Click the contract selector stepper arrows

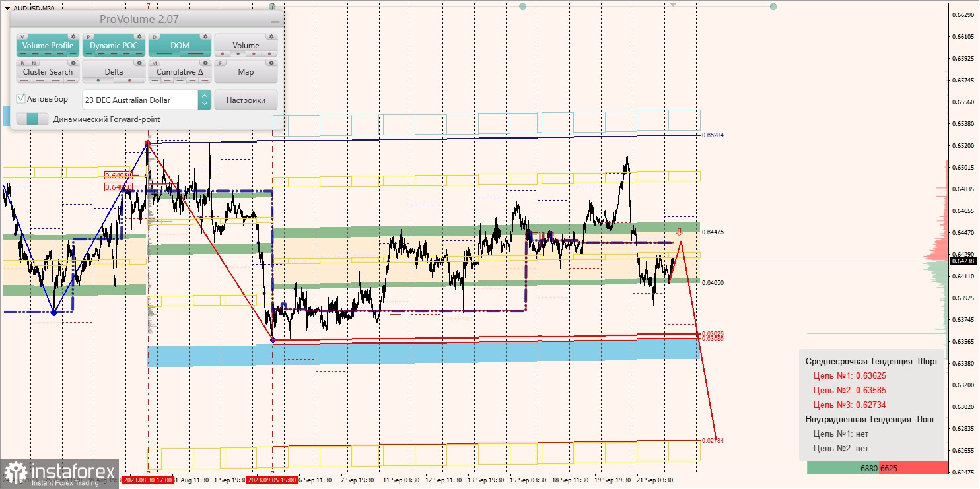pyautogui.click(x=205, y=100)
